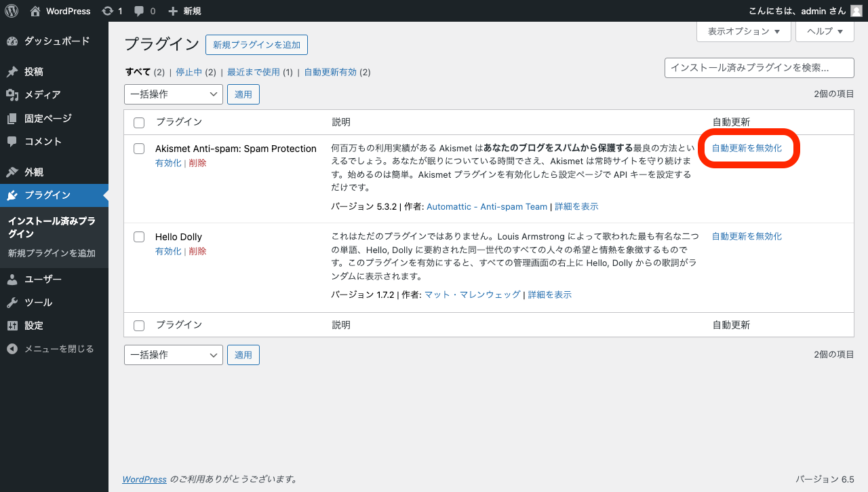The height and width of the screenshot is (492, 868).
Task: Click the バージョン 6.5 footer text
Action: [x=825, y=479]
